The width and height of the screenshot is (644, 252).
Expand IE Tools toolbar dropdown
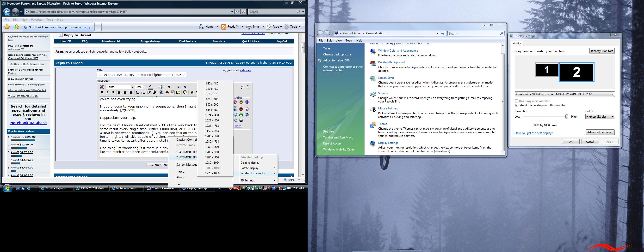[x=299, y=27]
